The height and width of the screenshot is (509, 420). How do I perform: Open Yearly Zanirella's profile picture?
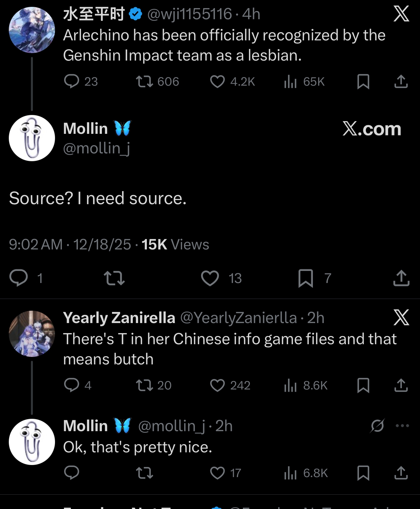click(x=32, y=334)
